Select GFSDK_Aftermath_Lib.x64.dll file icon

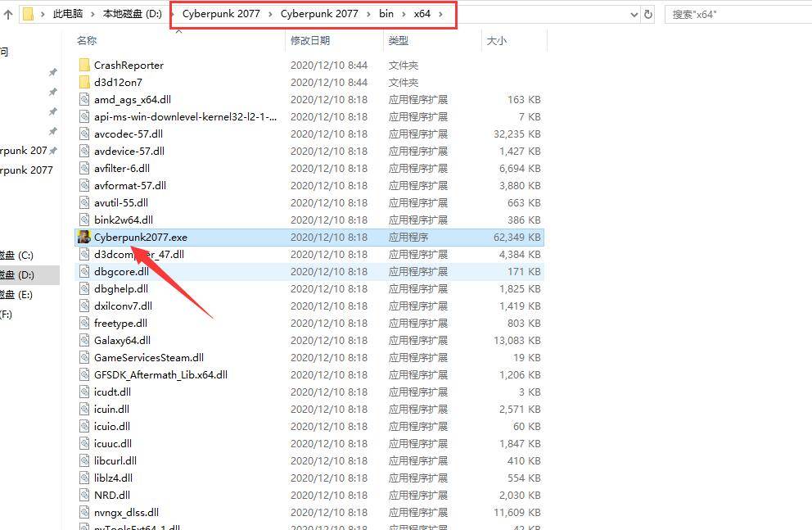coord(84,374)
